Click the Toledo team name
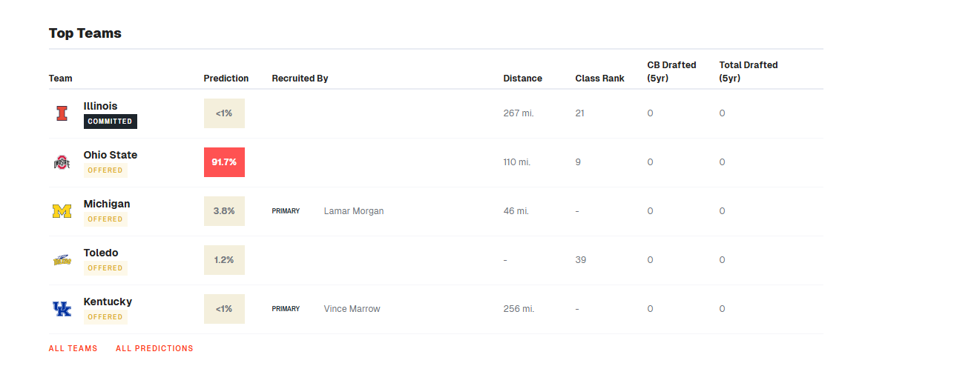The image size is (980, 366). click(x=100, y=253)
